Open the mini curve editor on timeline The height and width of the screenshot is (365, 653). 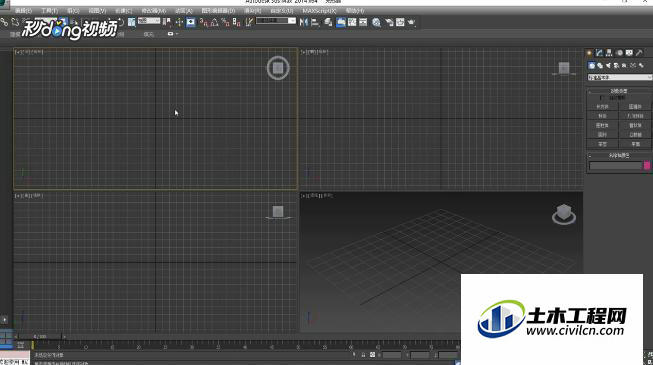tap(20, 345)
